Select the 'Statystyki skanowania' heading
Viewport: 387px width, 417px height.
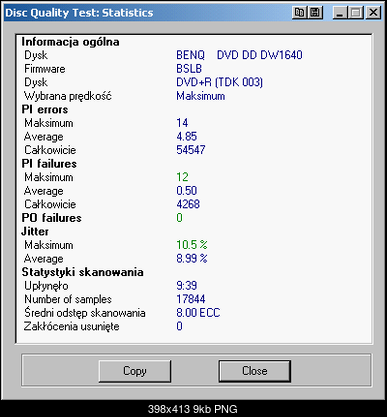[x=82, y=272]
